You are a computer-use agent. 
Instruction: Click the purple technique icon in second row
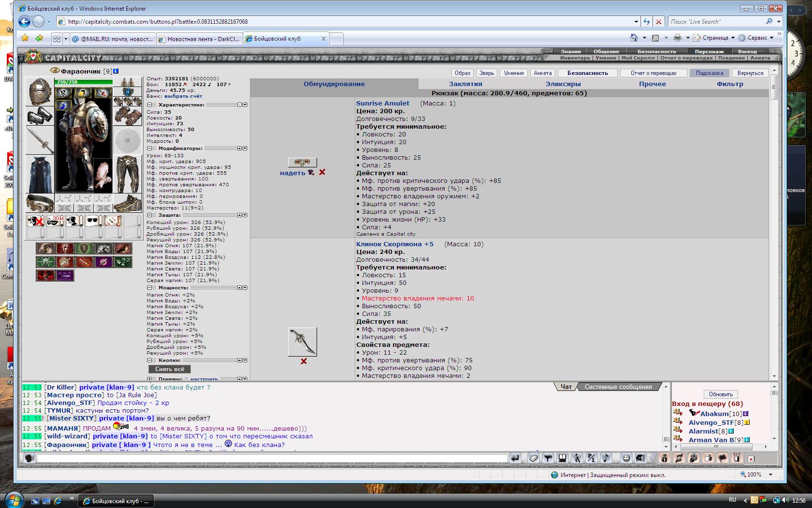103,262
